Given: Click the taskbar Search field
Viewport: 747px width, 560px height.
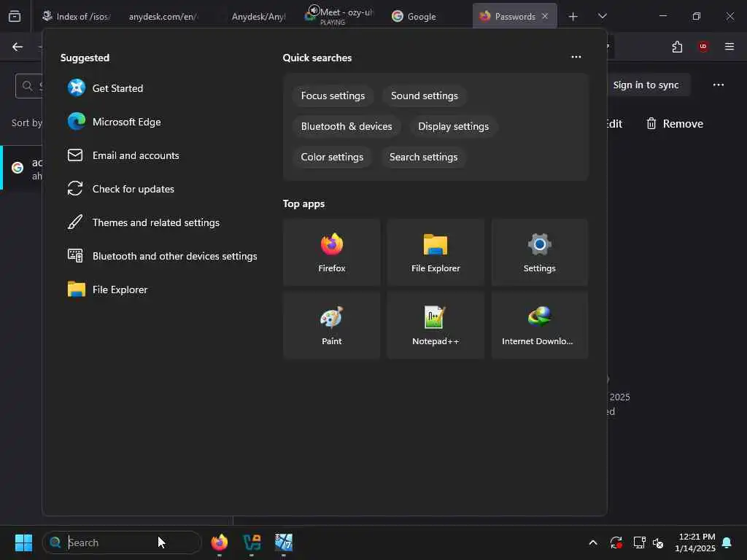Looking at the screenshot, I should [x=122, y=542].
